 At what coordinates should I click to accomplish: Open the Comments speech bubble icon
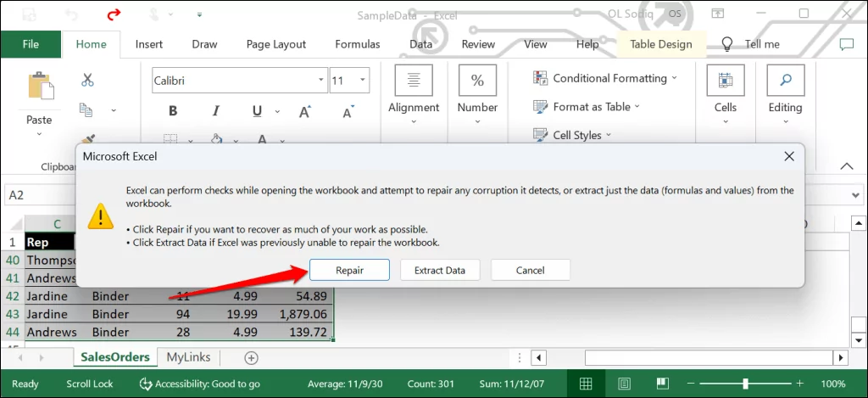(847, 44)
